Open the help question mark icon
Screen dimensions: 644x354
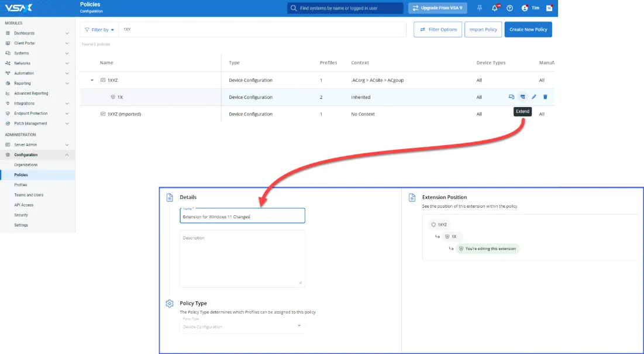509,8
